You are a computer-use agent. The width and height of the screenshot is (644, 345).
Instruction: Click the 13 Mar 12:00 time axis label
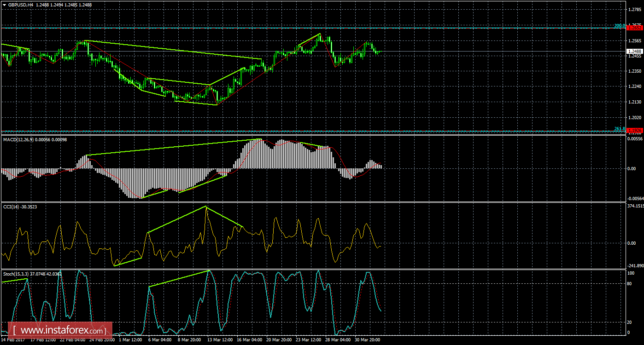[219, 340]
